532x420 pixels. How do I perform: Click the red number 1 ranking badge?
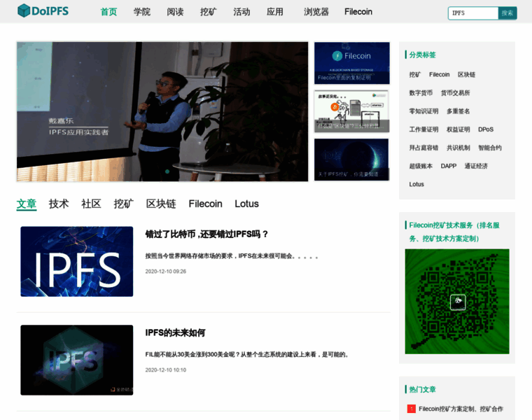412,409
